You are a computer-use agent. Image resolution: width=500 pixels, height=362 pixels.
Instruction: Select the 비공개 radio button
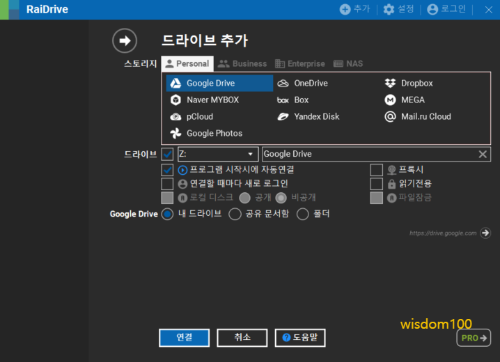coord(281,198)
